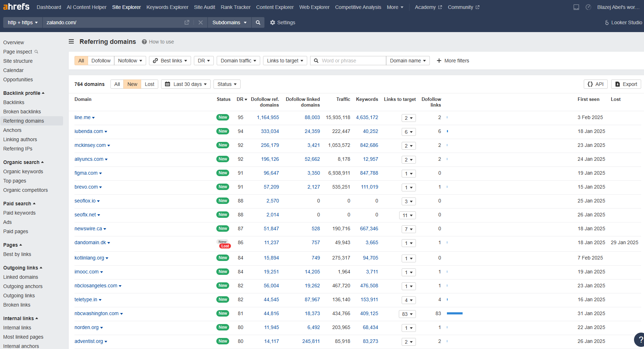The height and width of the screenshot is (349, 644).
Task: Open Subdomains mode dropdown
Action: pos(230,22)
